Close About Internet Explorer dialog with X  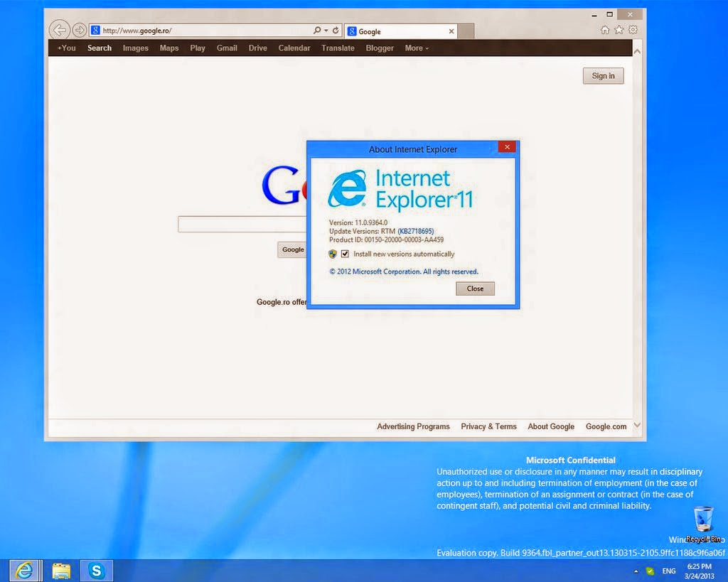click(507, 146)
